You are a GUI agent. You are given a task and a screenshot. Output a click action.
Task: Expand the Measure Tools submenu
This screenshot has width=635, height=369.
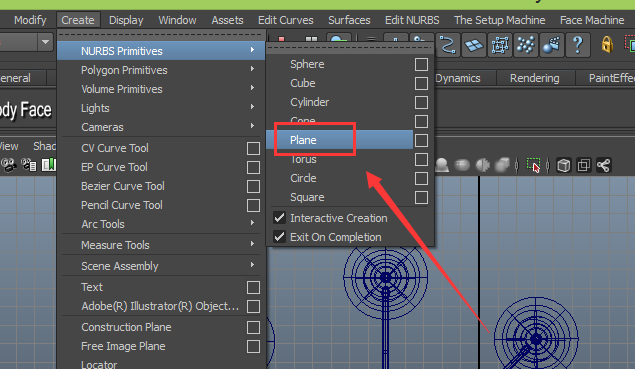tap(161, 245)
